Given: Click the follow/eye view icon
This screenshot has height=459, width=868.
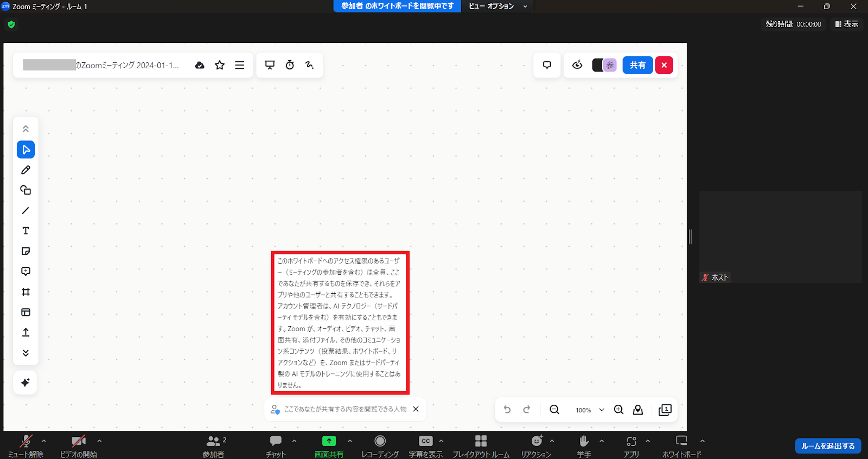Looking at the screenshot, I should point(577,65).
